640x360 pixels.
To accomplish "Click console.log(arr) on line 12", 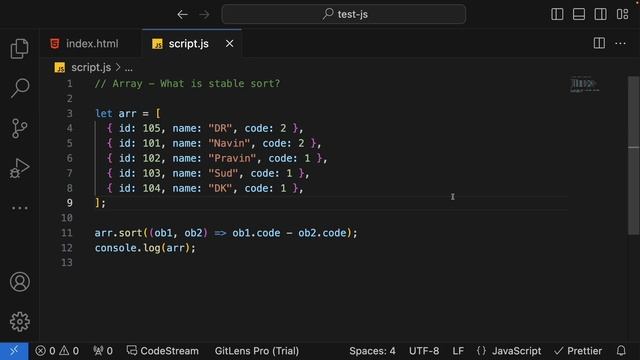I will tap(145, 248).
